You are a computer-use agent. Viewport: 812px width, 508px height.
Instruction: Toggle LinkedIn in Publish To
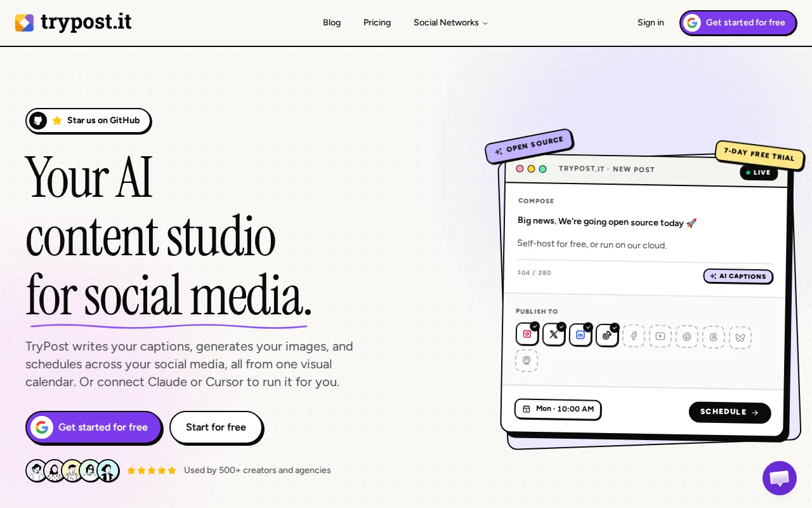[x=580, y=335]
